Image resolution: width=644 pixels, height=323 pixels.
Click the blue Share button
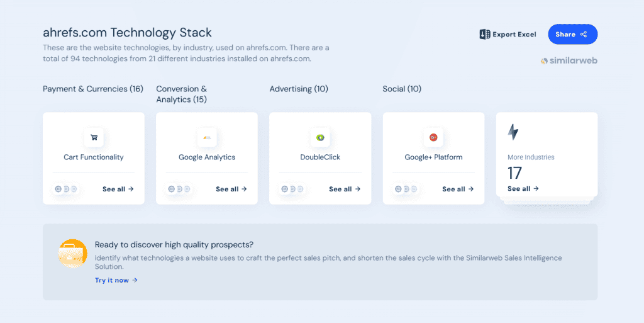(x=572, y=35)
